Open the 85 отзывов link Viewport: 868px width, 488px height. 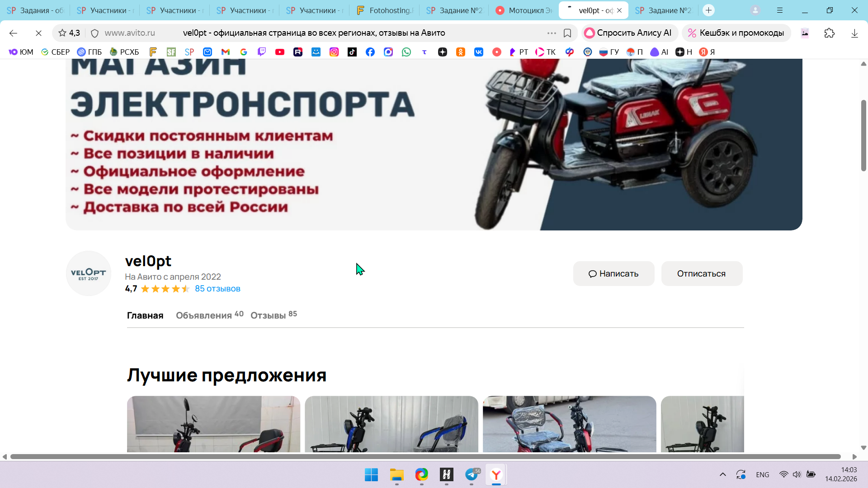217,289
